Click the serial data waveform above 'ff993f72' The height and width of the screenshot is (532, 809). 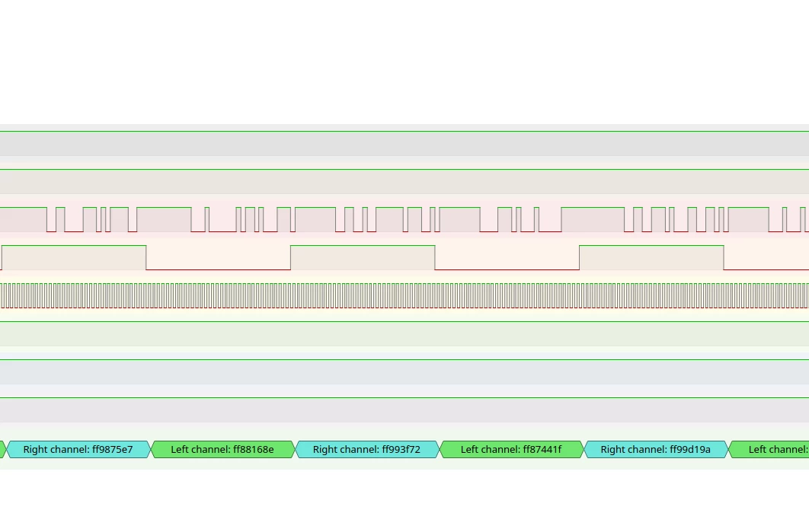(x=367, y=220)
